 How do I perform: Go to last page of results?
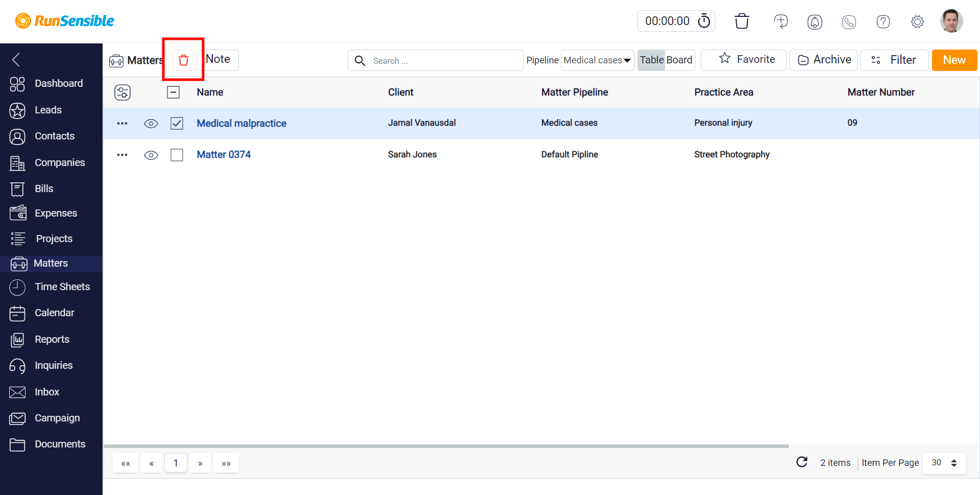point(226,463)
